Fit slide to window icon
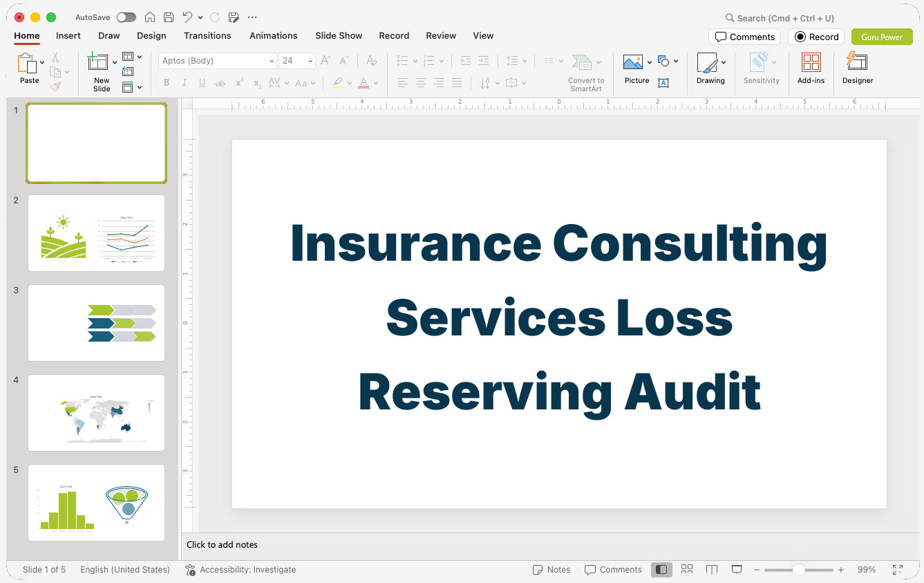The width and height of the screenshot is (924, 583). [898, 570]
